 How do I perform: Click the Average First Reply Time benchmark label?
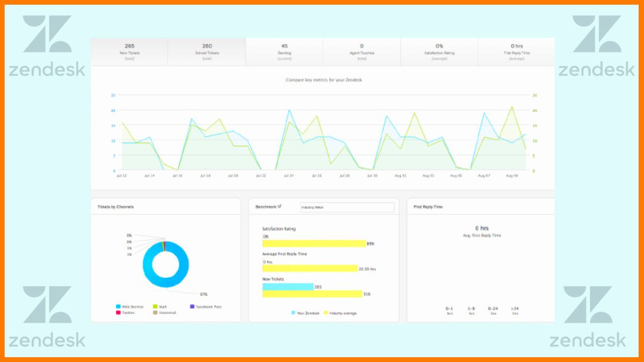pyautogui.click(x=285, y=254)
